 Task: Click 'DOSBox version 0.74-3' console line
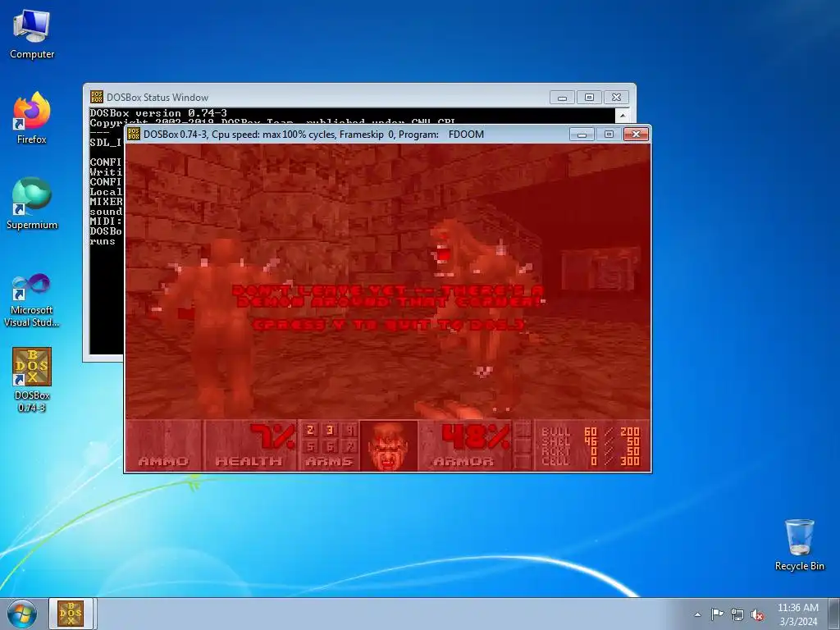158,113
